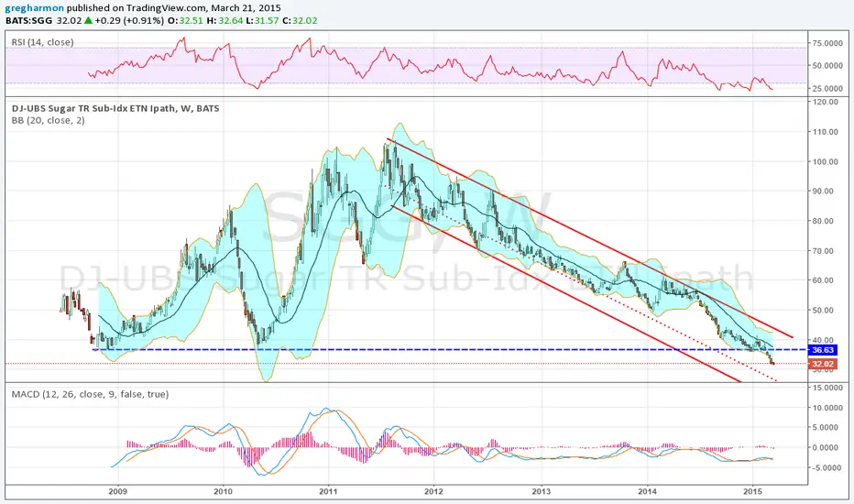The height and width of the screenshot is (504, 854).
Task: Click the 0.0000 value on MACD axis
Action: (827, 447)
